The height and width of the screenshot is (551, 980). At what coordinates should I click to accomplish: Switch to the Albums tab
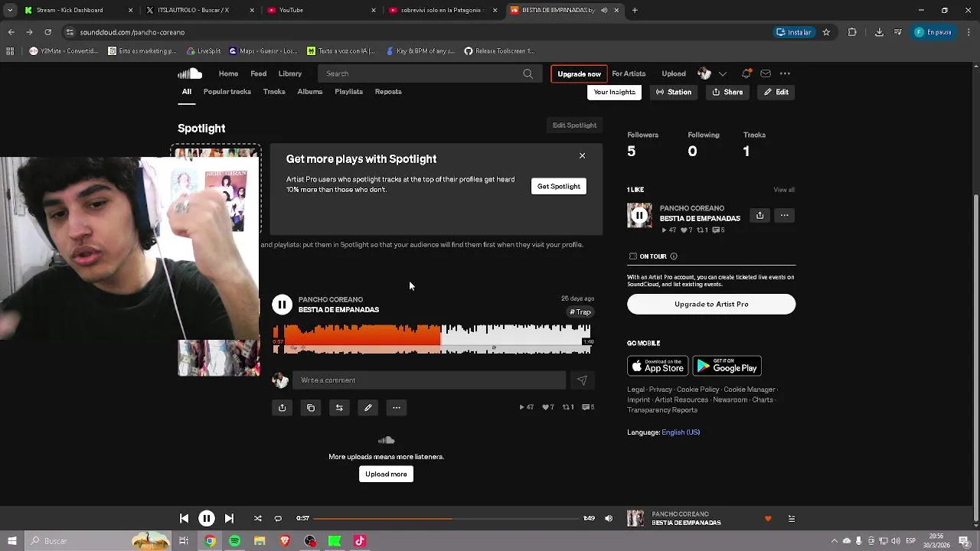[x=310, y=92]
